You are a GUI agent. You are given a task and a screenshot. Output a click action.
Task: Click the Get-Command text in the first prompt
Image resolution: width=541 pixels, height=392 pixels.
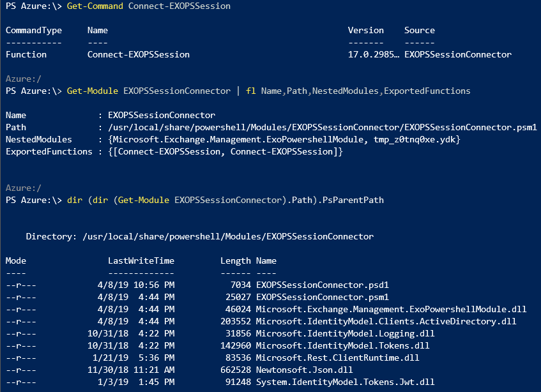[95, 6]
